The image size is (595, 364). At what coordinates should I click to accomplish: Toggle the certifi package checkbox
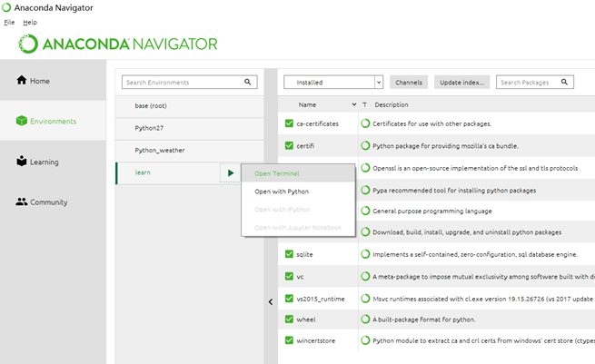tap(289, 145)
